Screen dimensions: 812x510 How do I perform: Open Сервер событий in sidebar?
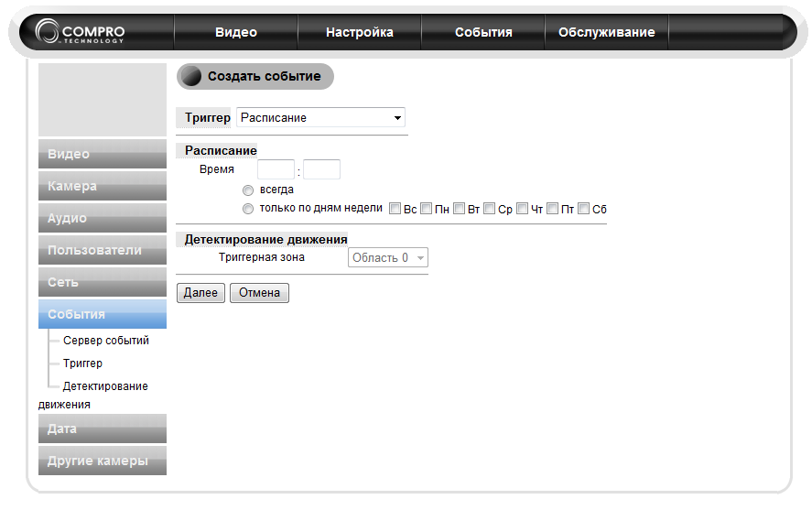click(x=106, y=341)
